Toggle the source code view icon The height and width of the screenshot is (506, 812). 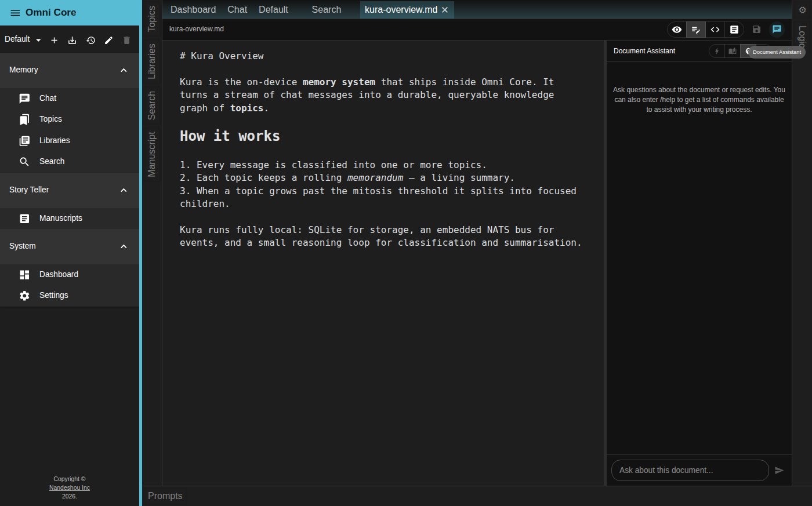(x=715, y=30)
